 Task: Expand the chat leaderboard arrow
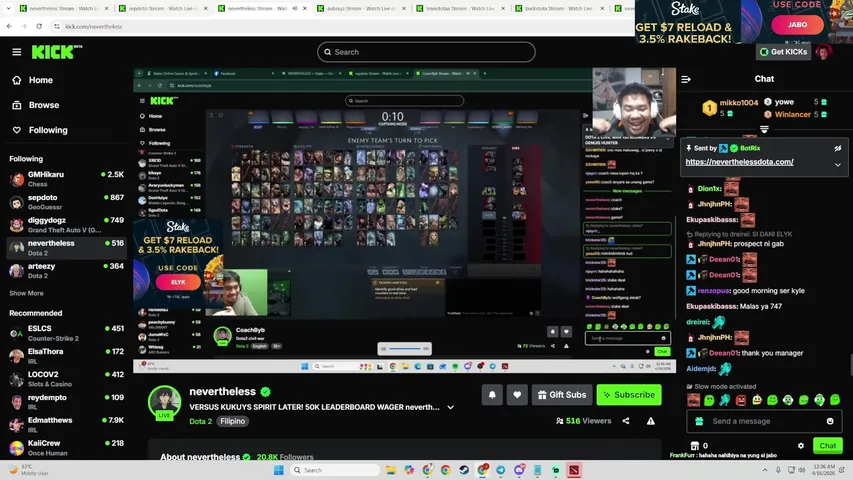tap(764, 130)
